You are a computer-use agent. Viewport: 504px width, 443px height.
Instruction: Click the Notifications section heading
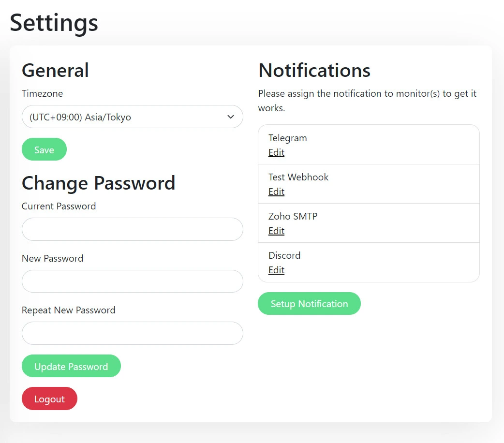coord(314,70)
